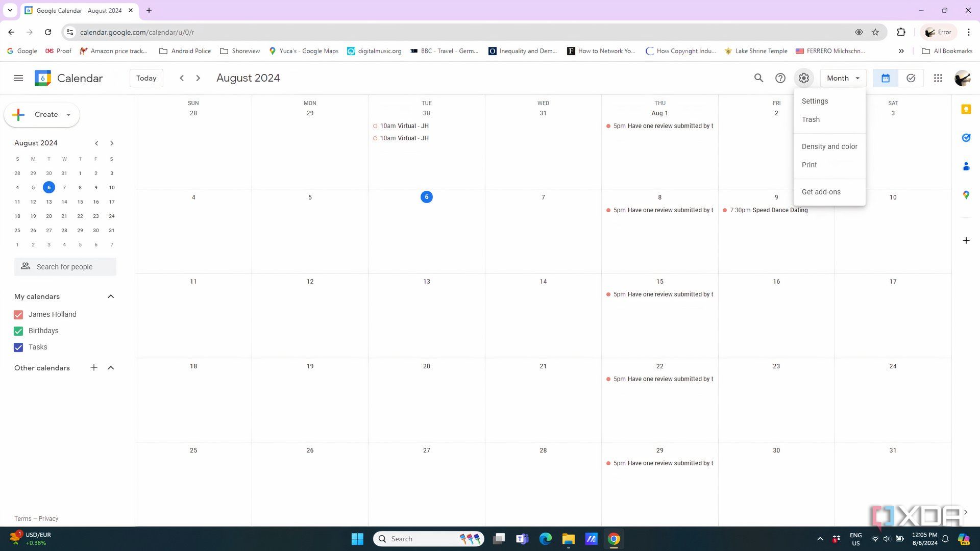Toggle the main menu hamburger icon
This screenshot has width=980, height=551.
point(18,78)
